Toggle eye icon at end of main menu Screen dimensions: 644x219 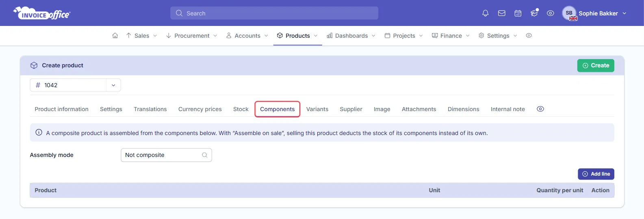pos(529,36)
